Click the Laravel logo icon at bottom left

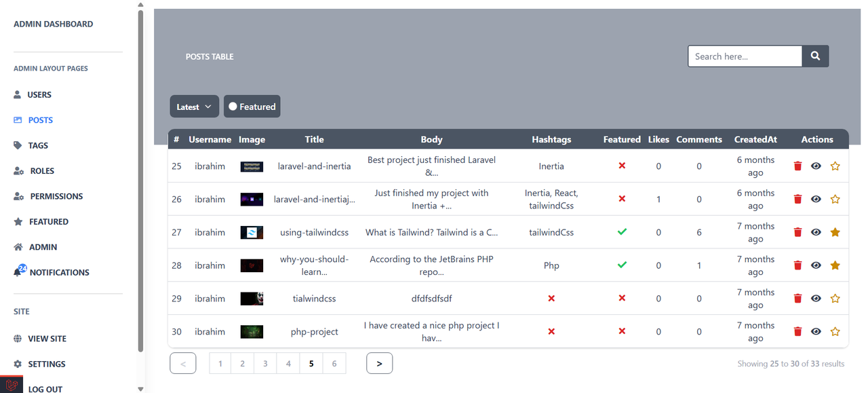[x=13, y=384]
